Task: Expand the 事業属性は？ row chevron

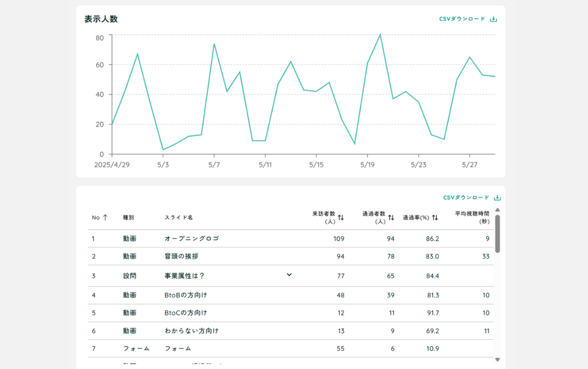Action: (289, 275)
